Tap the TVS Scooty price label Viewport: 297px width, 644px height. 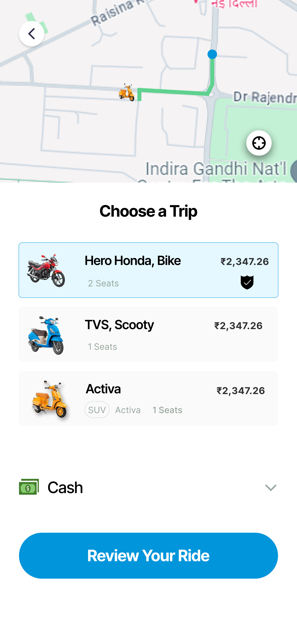coord(238,326)
